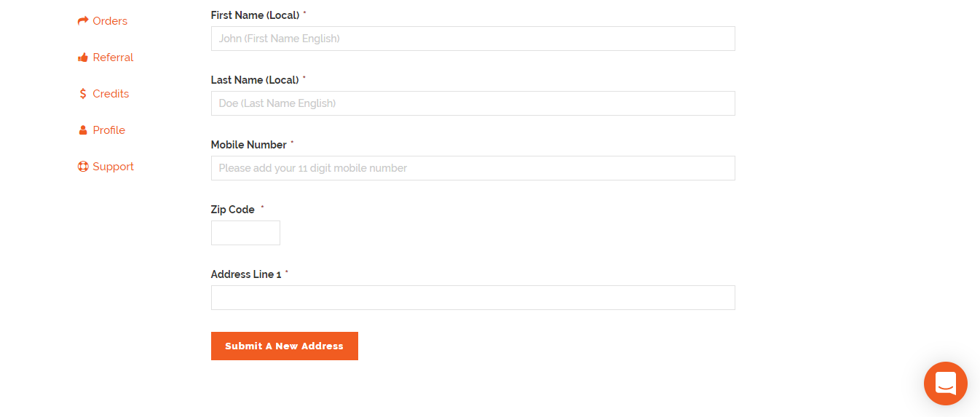Viewport: 980px width, 417px height.
Task: Submit A New Address button
Action: (285, 346)
